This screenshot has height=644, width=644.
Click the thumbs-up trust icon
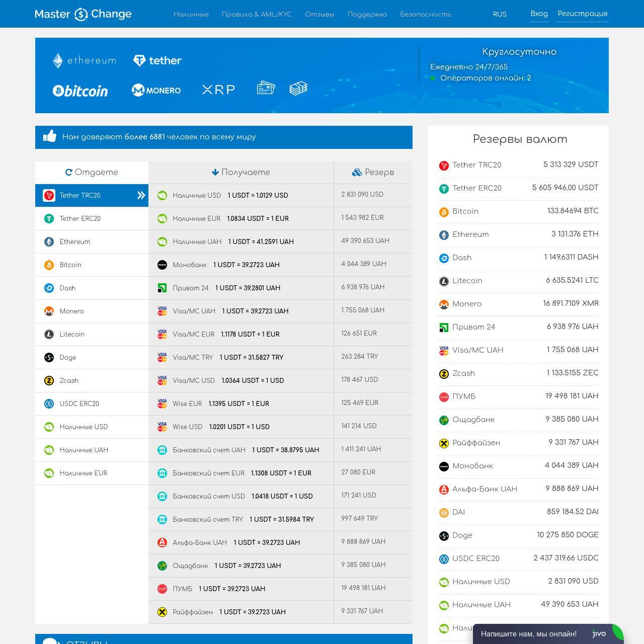tap(50, 136)
